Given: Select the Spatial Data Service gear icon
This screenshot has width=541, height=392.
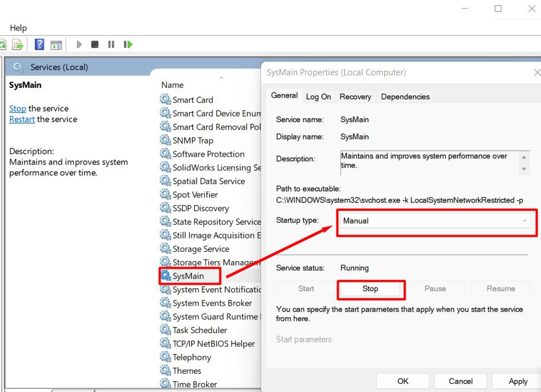Looking at the screenshot, I should tap(166, 181).
